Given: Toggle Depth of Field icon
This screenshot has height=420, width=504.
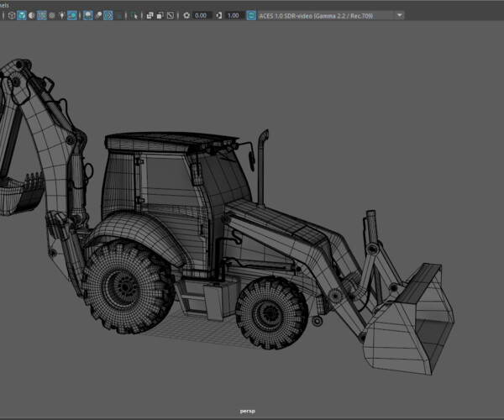Looking at the screenshot, I should click(118, 15).
